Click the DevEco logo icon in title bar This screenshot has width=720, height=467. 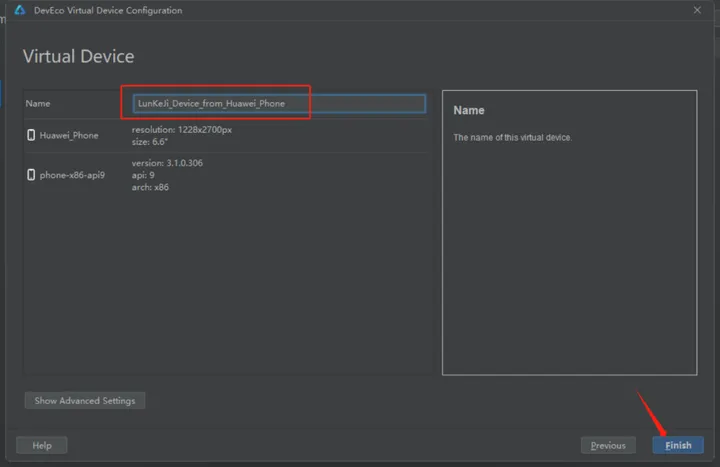(20, 10)
